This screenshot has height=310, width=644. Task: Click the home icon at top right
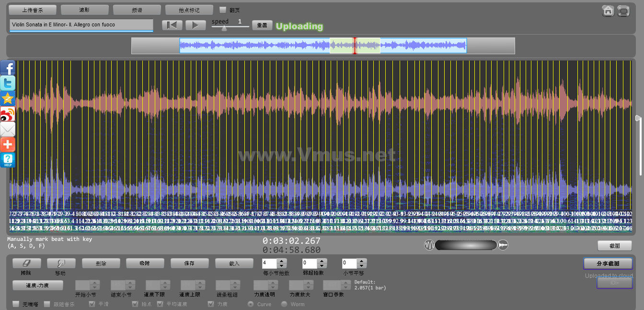[608, 11]
